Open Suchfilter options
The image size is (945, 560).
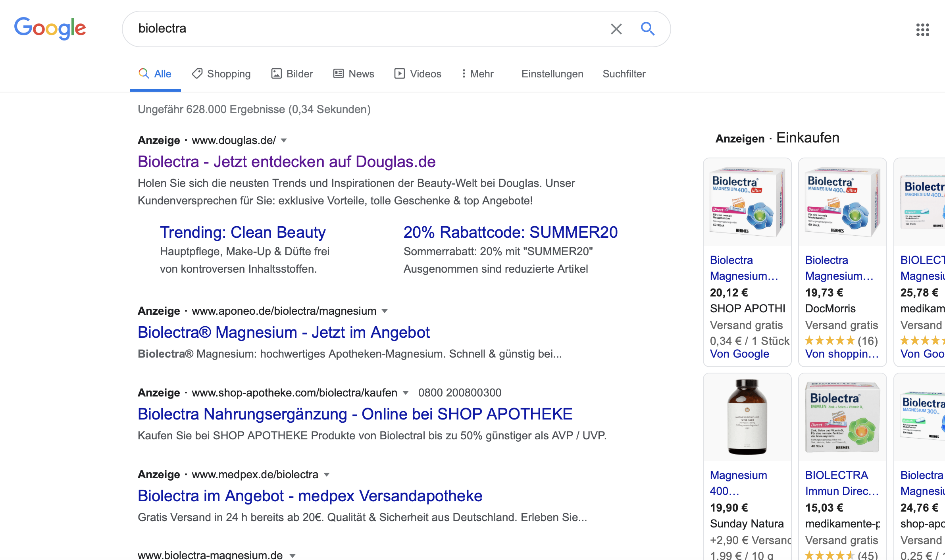tap(624, 74)
